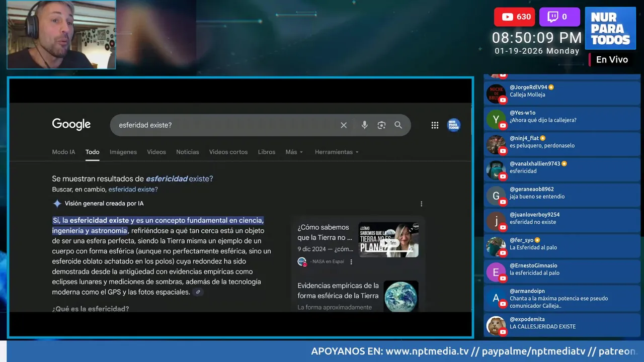Screen dimensions: 644x362
Task: Click the streamer webcam feed
Action: (x=61, y=34)
